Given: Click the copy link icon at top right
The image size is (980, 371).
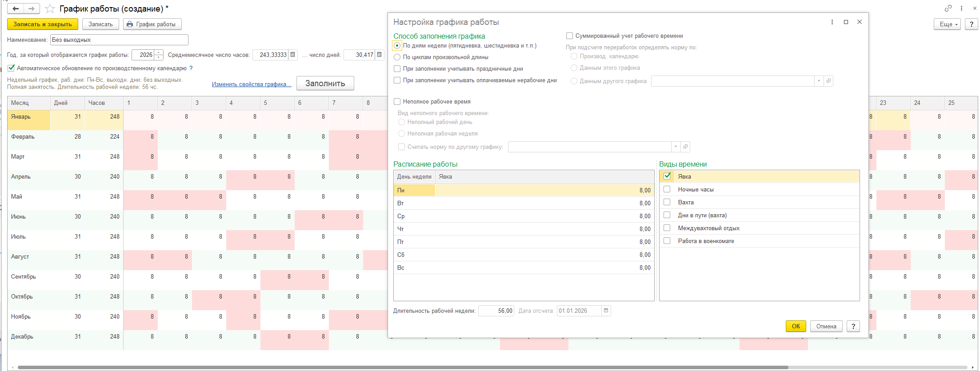Looking at the screenshot, I should 948,8.
